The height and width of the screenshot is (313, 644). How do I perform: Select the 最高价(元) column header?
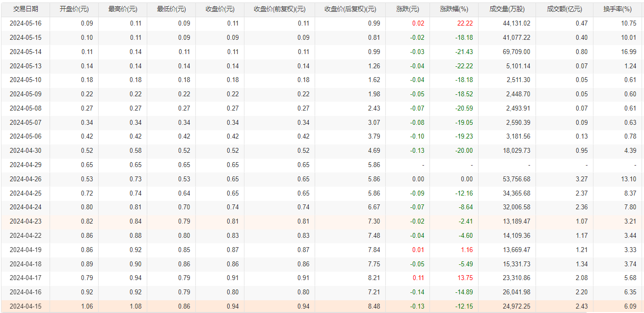point(123,9)
